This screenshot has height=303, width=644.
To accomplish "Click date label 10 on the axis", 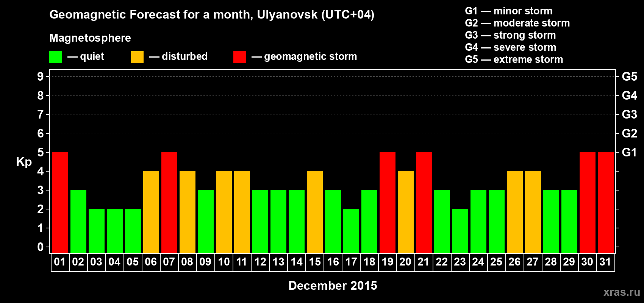I will pyautogui.click(x=224, y=262).
